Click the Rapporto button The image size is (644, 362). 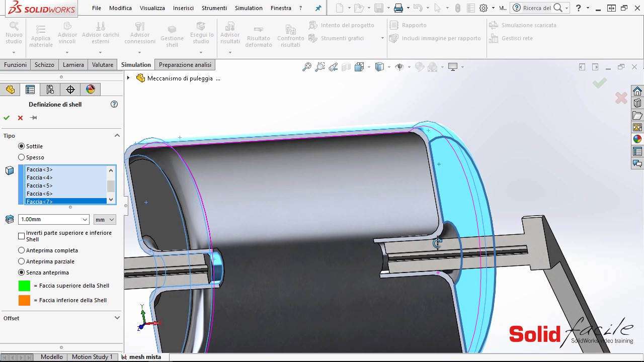(408, 25)
